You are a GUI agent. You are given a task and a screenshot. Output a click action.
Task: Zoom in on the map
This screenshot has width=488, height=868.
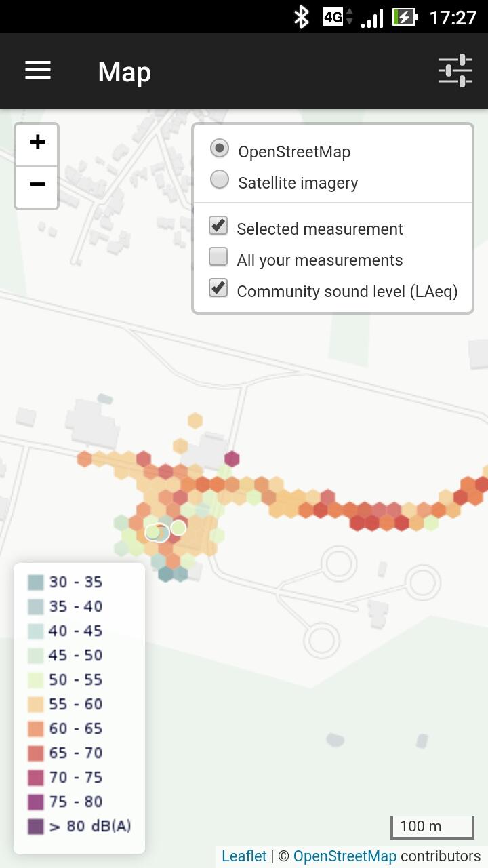(x=37, y=143)
